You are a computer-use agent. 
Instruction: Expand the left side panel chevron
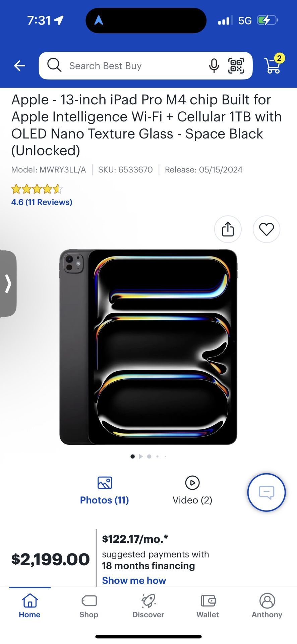(8, 284)
